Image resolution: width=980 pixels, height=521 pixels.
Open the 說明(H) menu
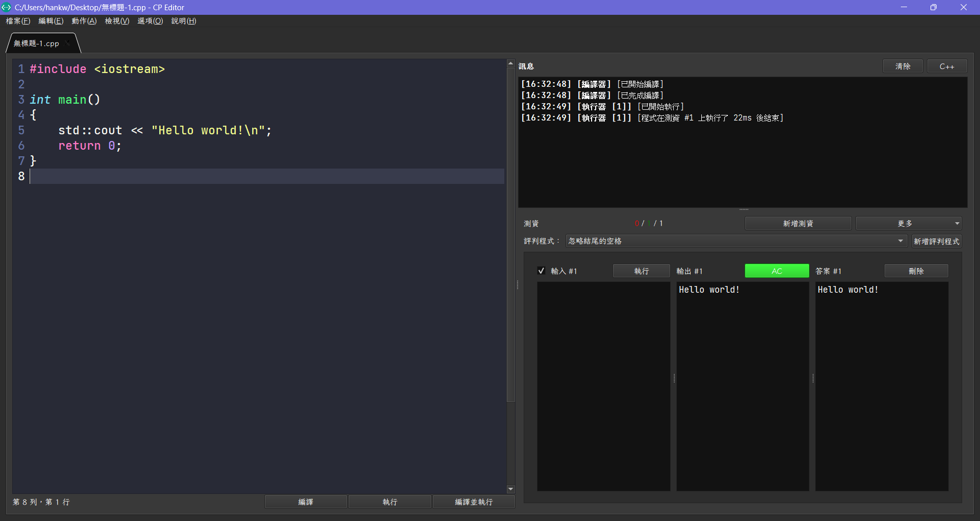tap(184, 21)
